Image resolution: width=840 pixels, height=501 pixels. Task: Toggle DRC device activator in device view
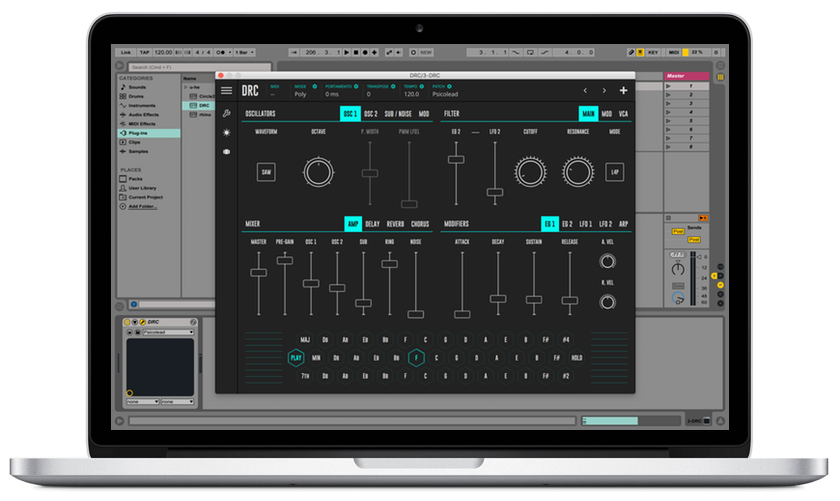[x=127, y=322]
